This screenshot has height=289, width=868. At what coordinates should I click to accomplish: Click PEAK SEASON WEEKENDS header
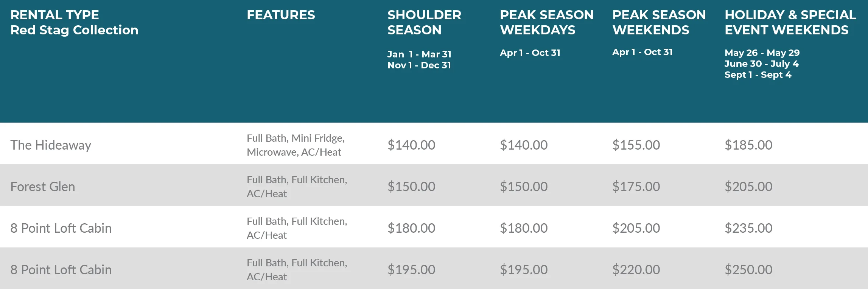[659, 22]
